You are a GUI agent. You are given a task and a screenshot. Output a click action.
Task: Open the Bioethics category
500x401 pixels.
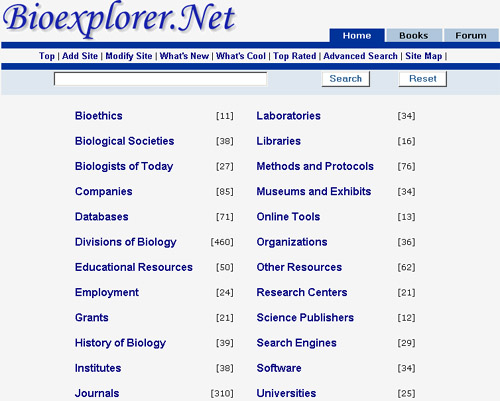99,116
